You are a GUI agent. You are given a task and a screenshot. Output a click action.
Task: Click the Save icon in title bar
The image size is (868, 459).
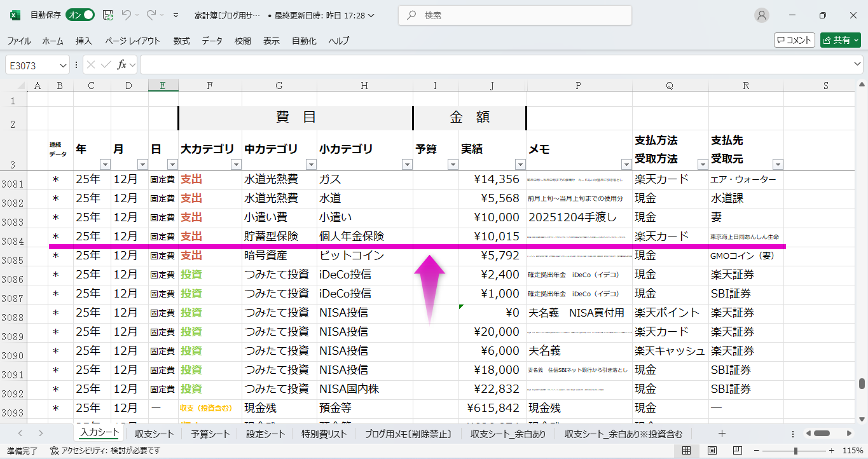point(108,15)
